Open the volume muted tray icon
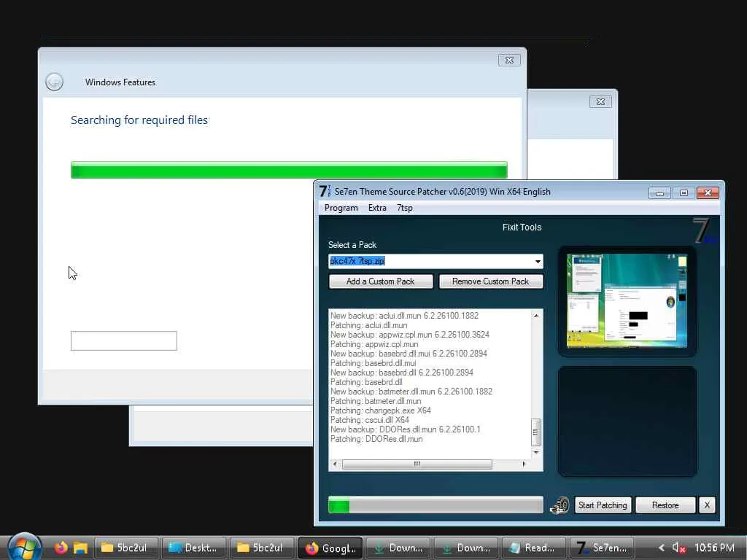747x560 pixels. (x=679, y=548)
